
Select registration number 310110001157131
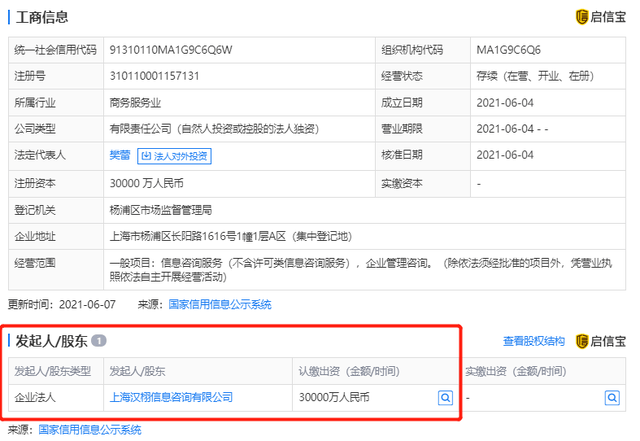click(x=154, y=76)
